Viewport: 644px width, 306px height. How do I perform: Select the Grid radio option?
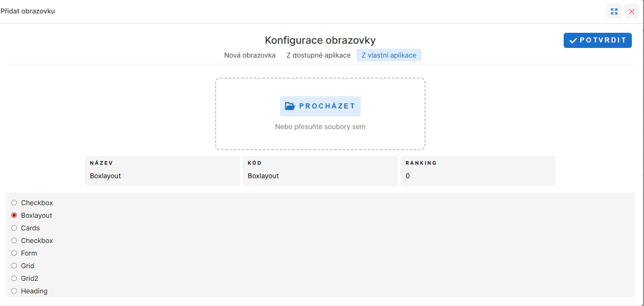pyautogui.click(x=14, y=266)
